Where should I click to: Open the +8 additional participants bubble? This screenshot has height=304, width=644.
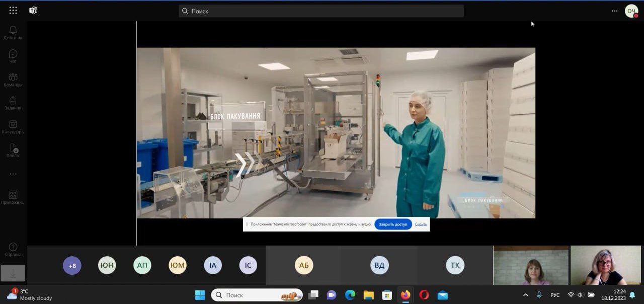(x=72, y=265)
